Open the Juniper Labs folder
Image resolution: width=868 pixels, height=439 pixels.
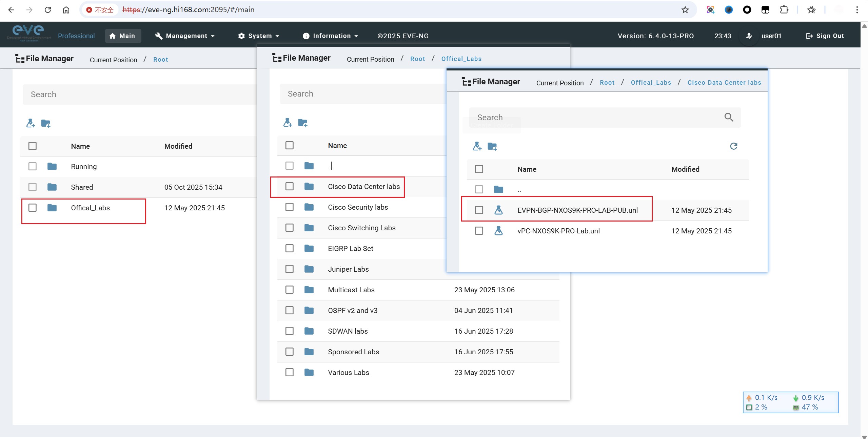tap(348, 269)
